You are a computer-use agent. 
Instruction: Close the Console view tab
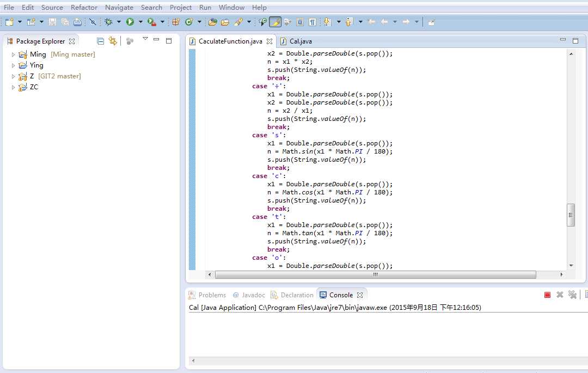[x=360, y=295]
